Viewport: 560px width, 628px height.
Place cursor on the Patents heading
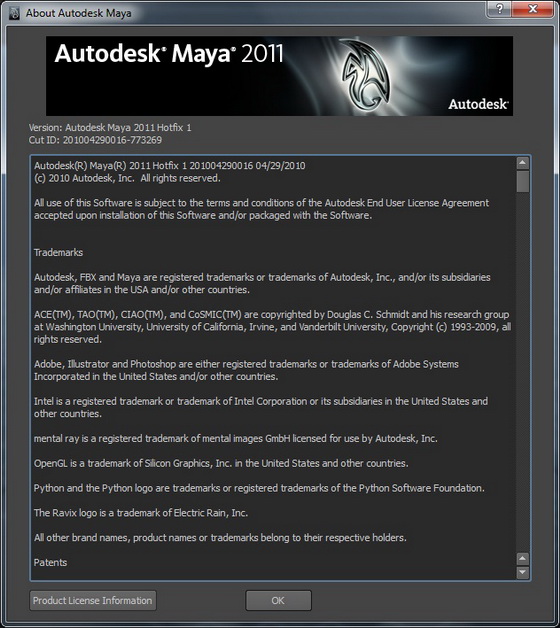[x=50, y=562]
